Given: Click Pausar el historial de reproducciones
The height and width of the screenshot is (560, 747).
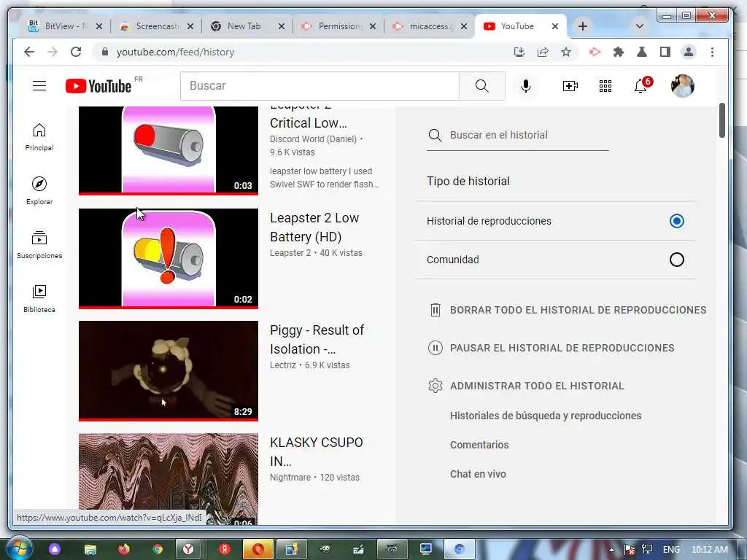Looking at the screenshot, I should tap(551, 348).
